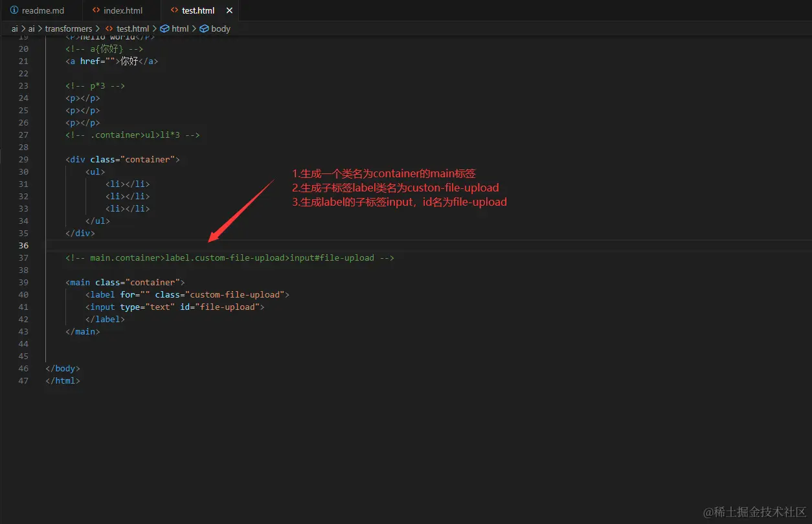Click line number 39 in the gutter
The image size is (812, 524).
23,282
